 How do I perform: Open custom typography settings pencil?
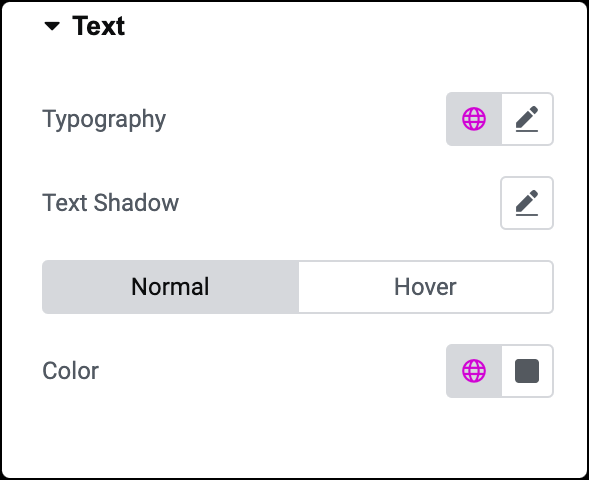point(527,119)
